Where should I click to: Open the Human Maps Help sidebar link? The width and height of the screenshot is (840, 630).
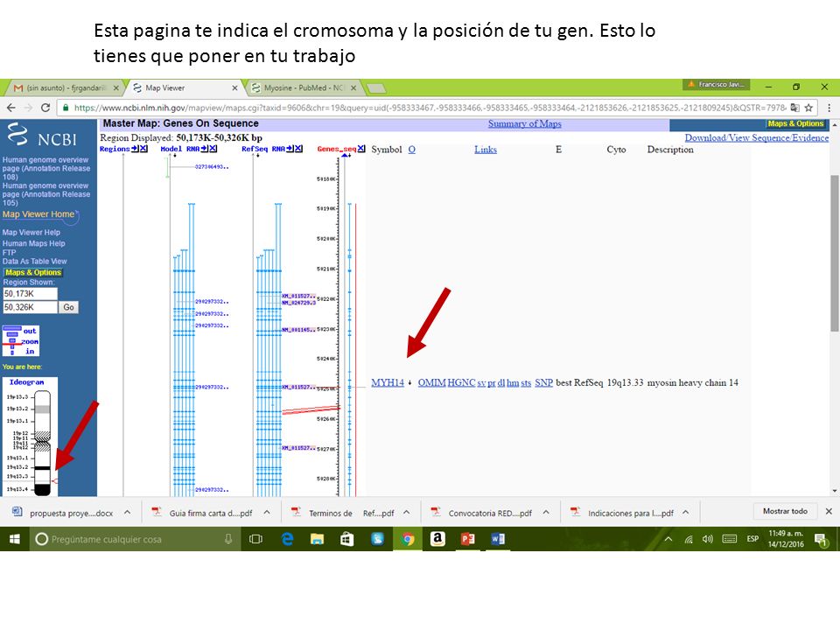tap(34, 243)
